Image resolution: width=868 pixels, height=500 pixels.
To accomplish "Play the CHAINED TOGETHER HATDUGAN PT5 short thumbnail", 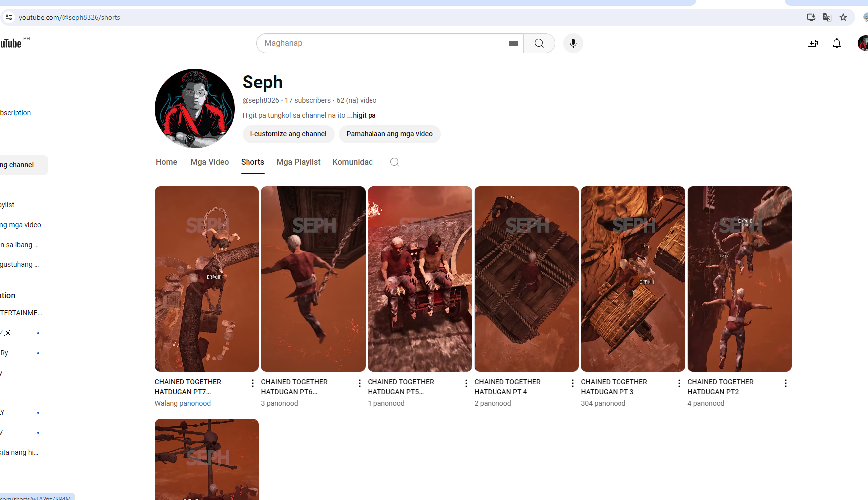I will point(420,279).
